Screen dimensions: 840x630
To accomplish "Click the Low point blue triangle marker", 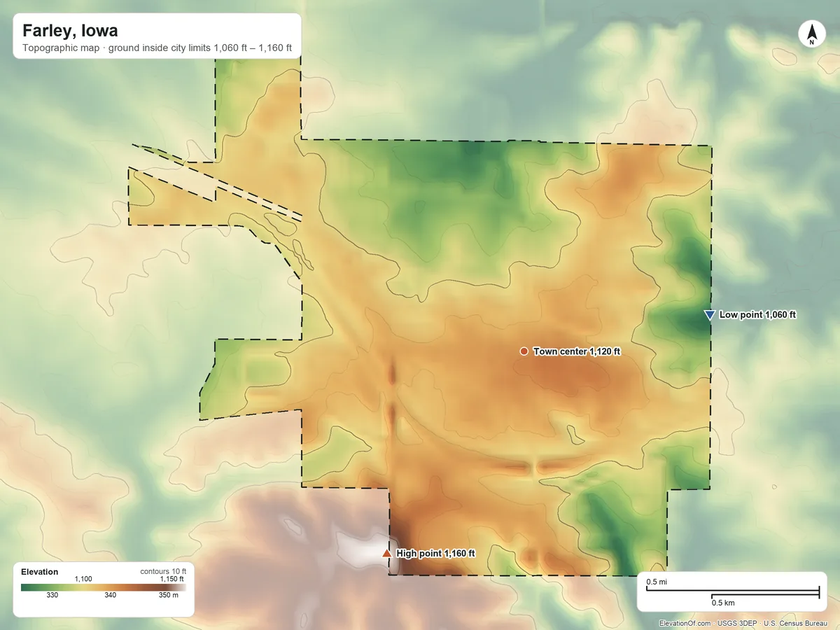I will (709, 315).
